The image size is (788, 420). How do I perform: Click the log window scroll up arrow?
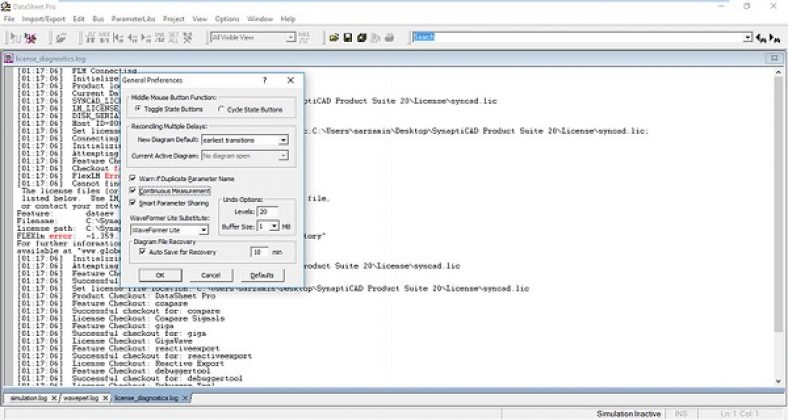779,72
